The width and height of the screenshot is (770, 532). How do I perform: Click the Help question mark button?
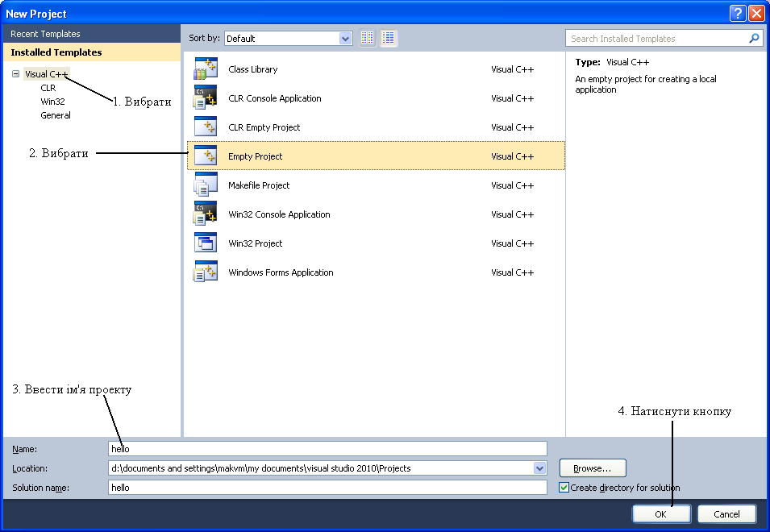[x=737, y=13]
